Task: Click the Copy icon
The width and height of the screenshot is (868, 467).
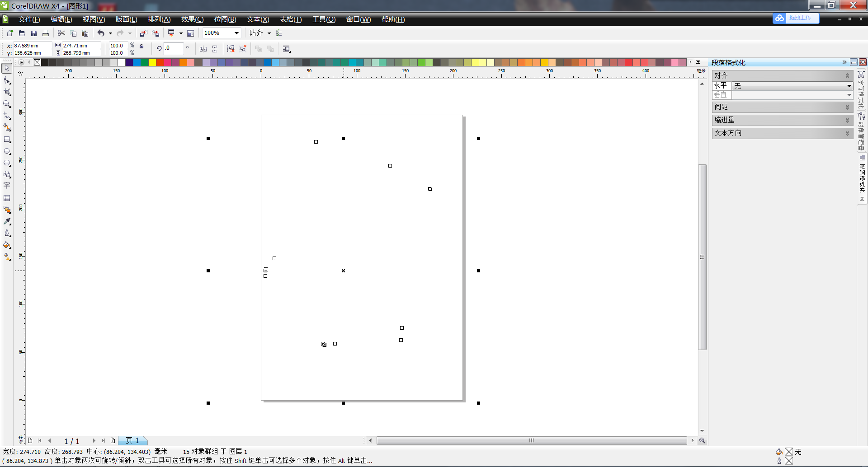Action: coord(73,33)
